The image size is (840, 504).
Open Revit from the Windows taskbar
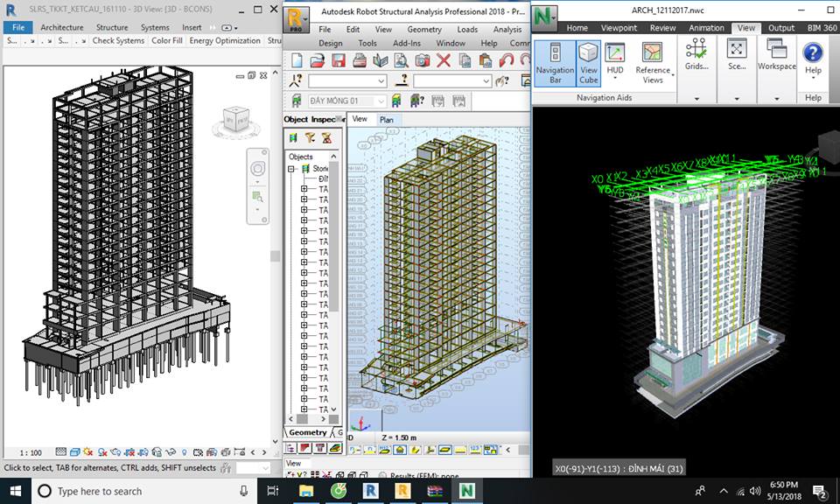tap(370, 491)
